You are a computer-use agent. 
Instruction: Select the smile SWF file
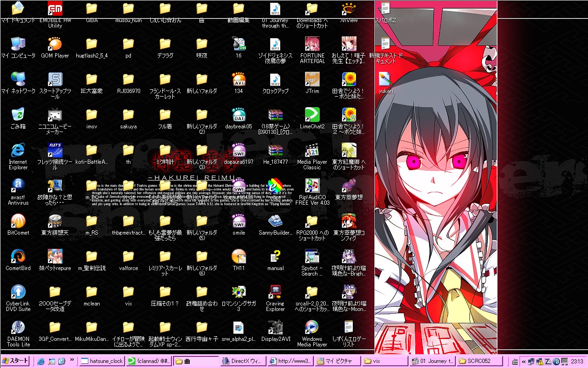(239, 221)
